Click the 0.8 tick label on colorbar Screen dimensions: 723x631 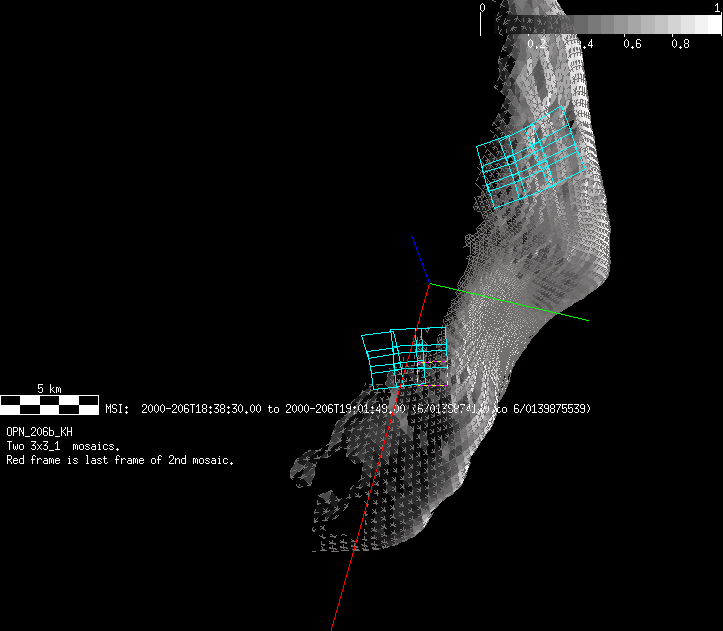pyautogui.click(x=680, y=44)
